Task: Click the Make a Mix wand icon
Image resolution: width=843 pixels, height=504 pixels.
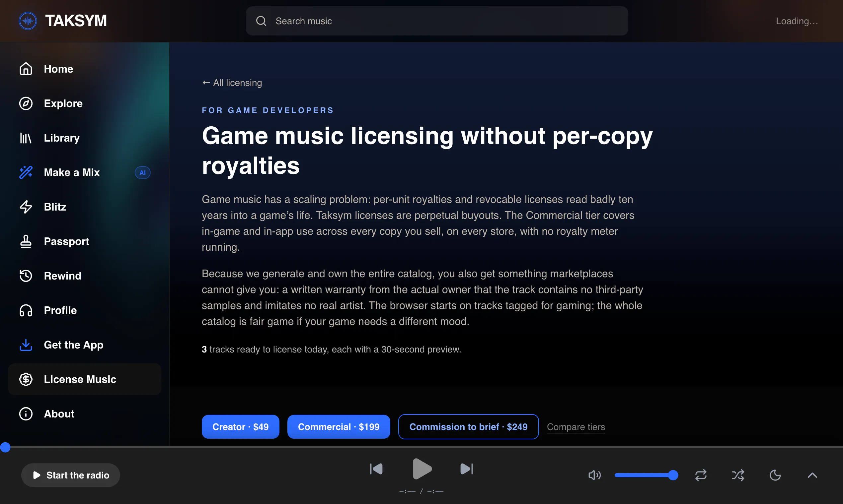Action: pyautogui.click(x=26, y=172)
